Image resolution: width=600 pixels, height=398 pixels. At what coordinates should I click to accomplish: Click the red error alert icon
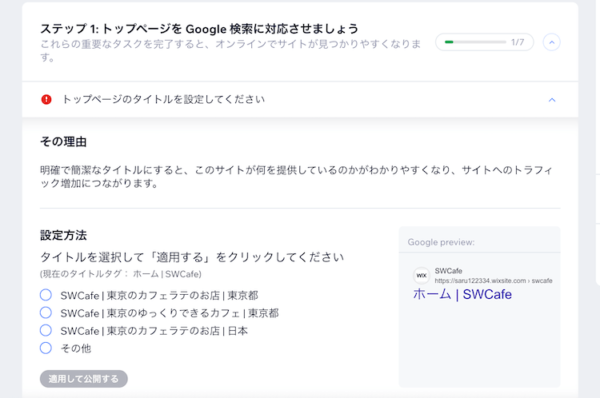point(46,100)
